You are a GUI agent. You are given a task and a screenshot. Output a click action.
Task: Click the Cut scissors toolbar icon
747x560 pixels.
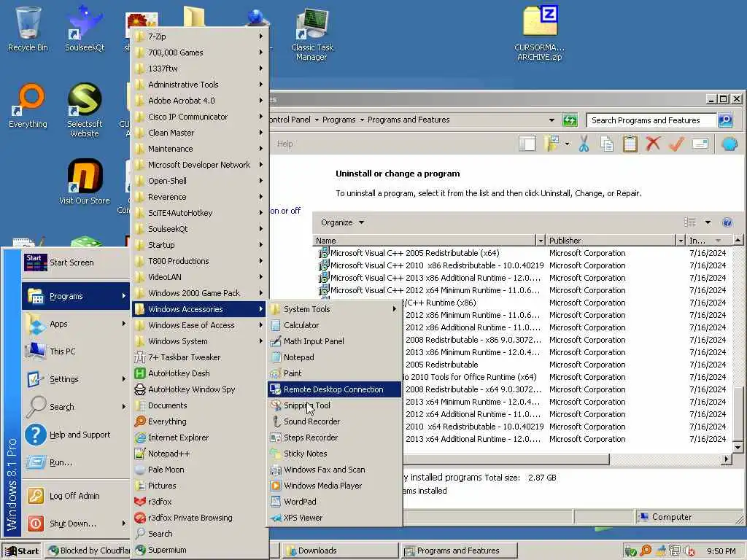[584, 144]
